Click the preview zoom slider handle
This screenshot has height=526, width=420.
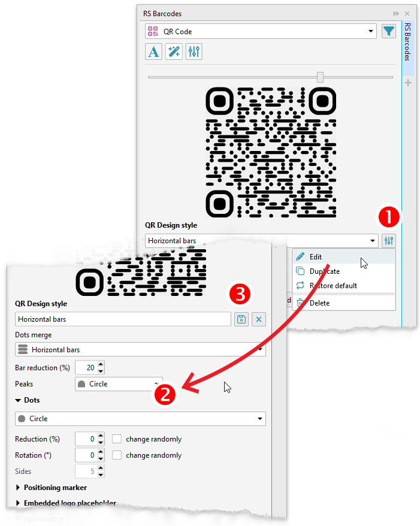[x=320, y=77]
